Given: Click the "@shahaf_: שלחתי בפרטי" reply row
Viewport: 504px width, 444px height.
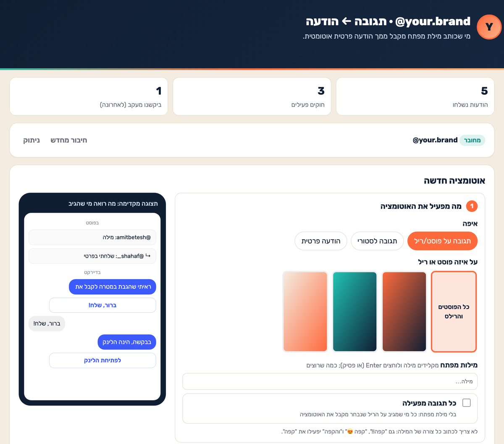Looking at the screenshot, I should [92, 256].
